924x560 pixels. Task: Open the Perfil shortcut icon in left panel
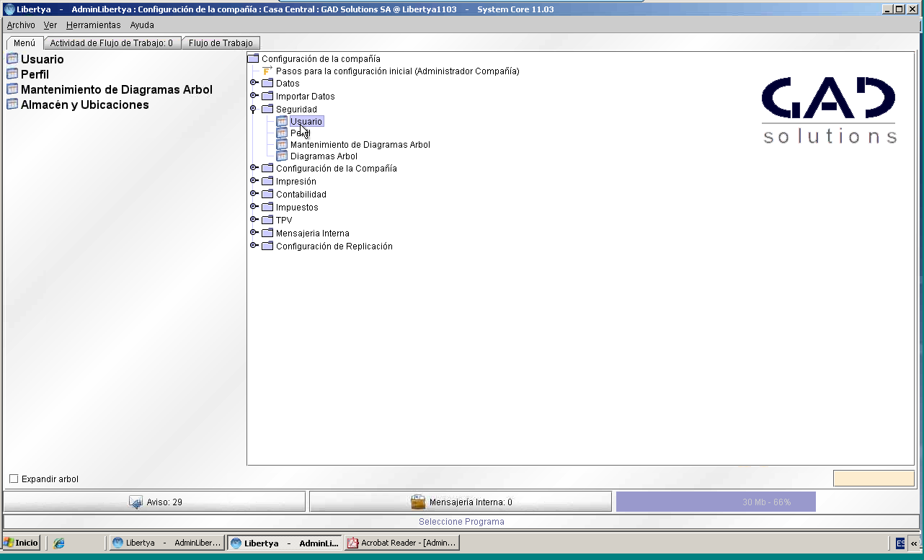click(x=12, y=74)
